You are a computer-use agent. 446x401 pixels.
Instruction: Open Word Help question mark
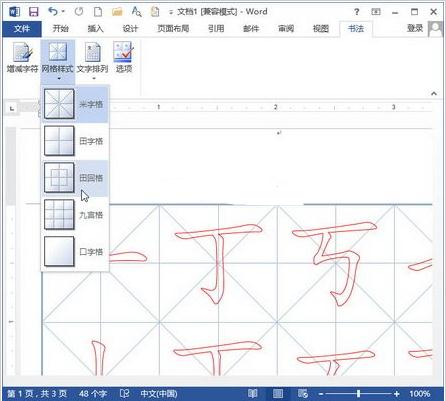[357, 12]
